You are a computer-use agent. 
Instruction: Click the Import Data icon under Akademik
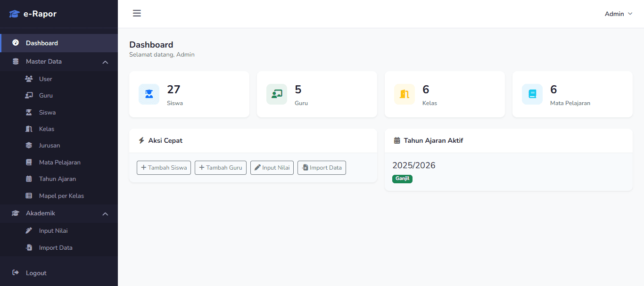click(30, 247)
